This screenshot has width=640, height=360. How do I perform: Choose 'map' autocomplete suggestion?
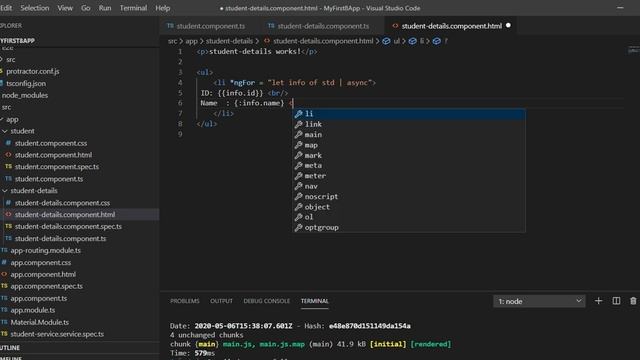coord(409,145)
